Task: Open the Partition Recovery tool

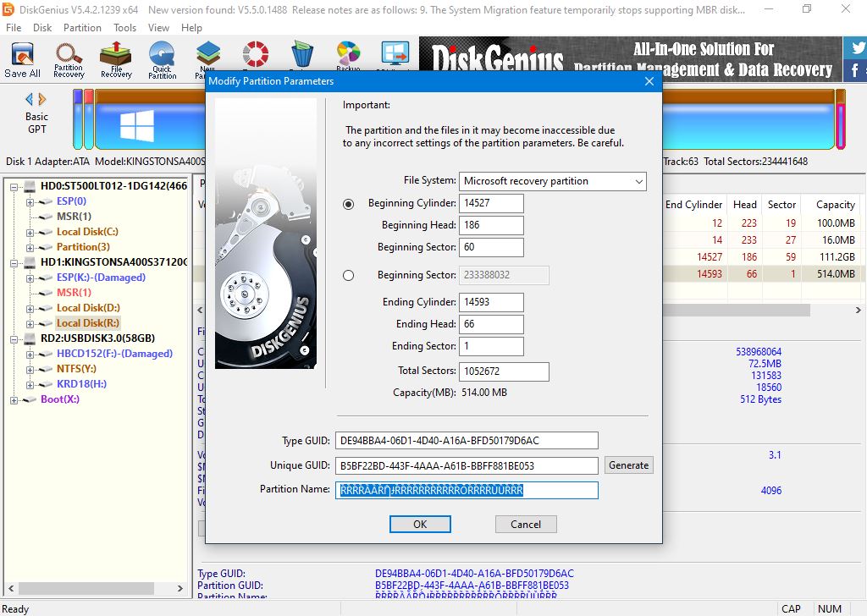Action: tap(69, 59)
